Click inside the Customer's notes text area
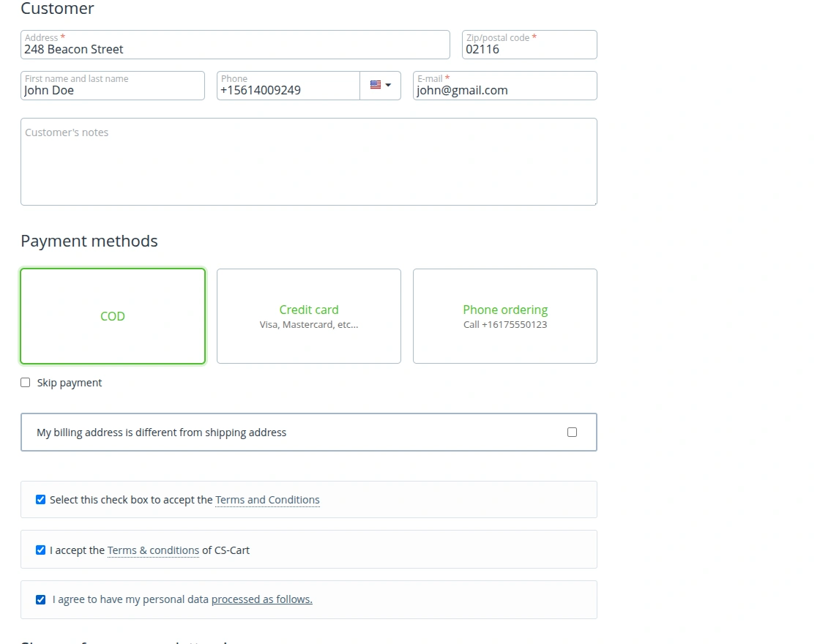Viewport: 820px width, 644px height. (x=308, y=161)
